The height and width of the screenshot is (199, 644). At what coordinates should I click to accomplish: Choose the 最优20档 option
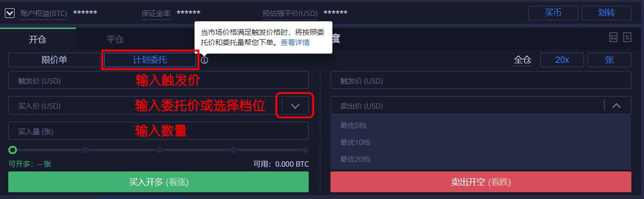click(x=355, y=159)
